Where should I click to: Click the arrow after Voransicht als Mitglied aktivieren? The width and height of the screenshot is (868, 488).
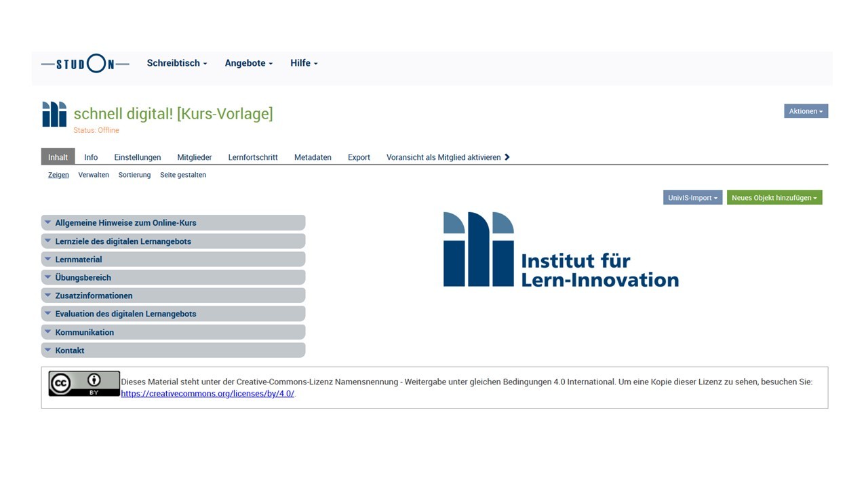point(507,157)
